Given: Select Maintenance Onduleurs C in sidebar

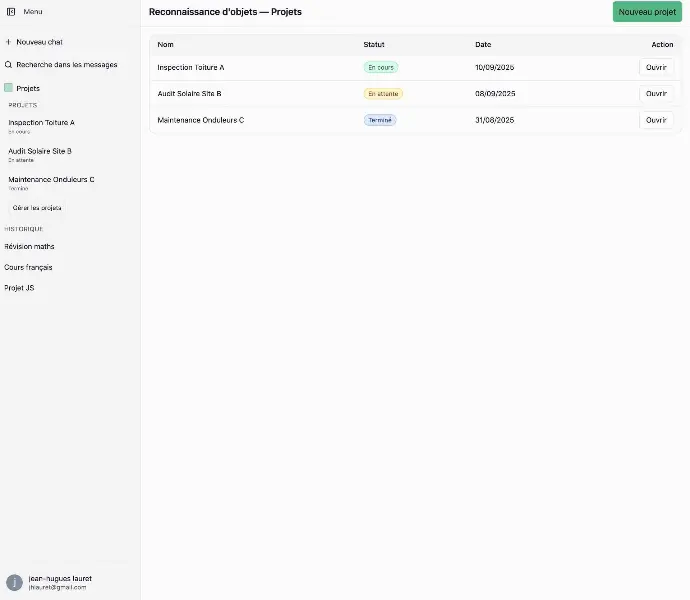Looking at the screenshot, I should [x=51, y=180].
